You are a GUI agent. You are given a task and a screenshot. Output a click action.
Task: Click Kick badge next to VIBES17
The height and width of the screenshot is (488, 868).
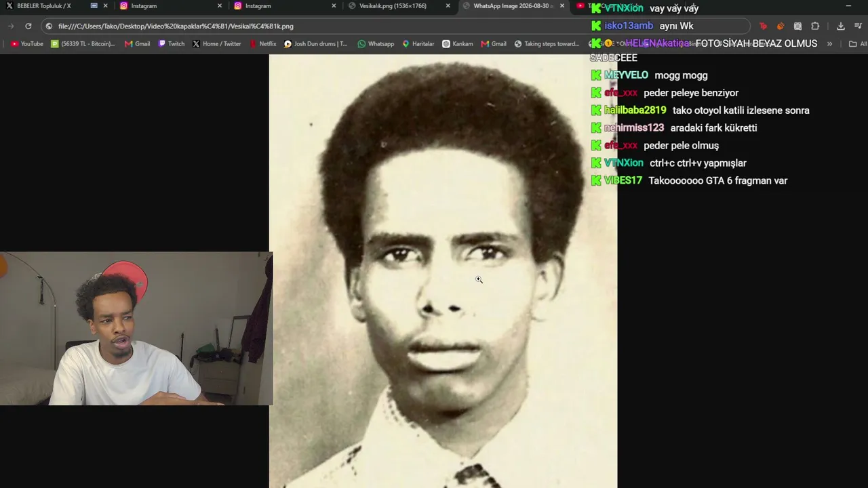click(x=596, y=180)
